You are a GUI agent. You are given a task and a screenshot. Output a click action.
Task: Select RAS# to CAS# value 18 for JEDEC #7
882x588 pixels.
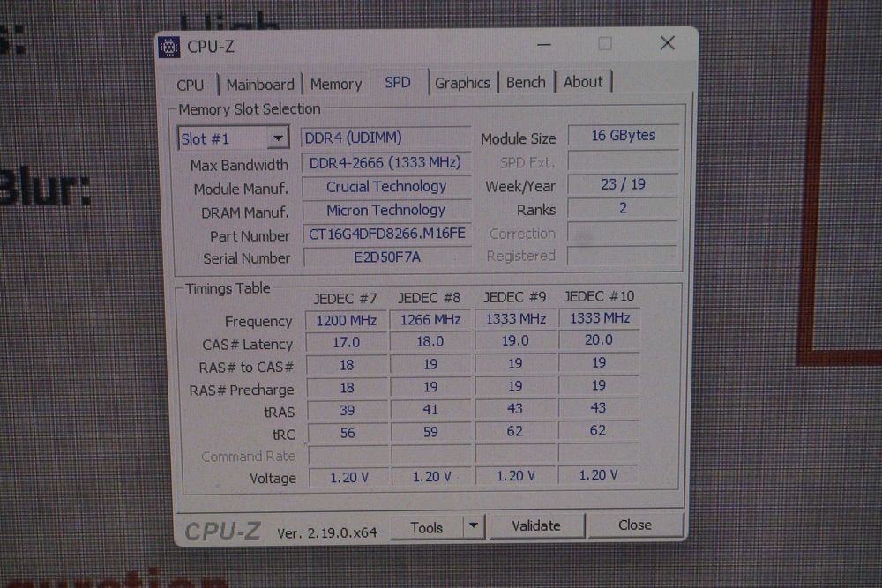(x=347, y=365)
